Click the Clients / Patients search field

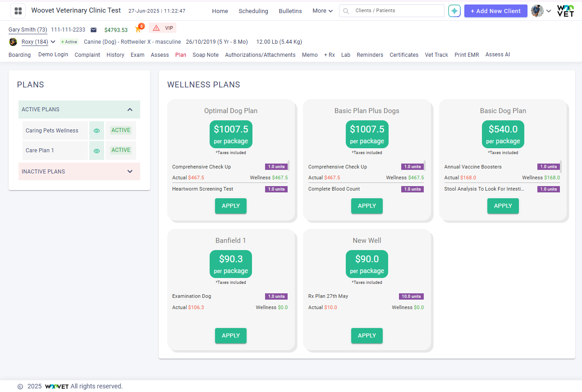397,10
